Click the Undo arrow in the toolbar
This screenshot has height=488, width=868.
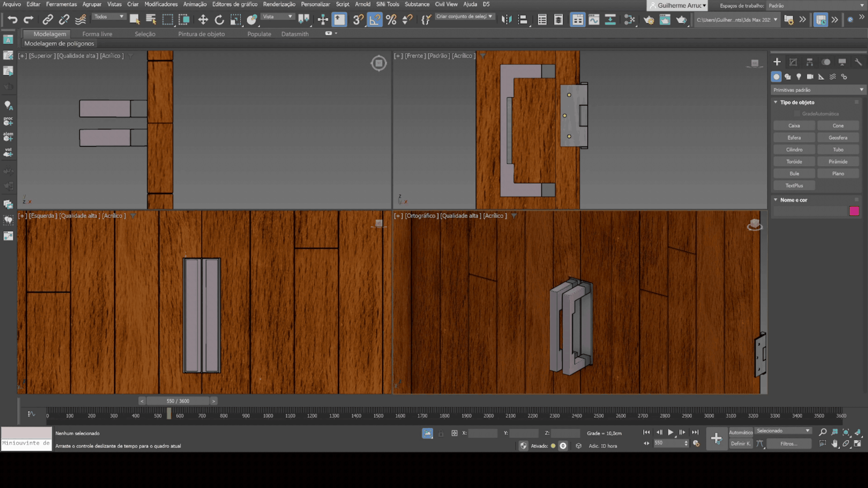pos(13,20)
